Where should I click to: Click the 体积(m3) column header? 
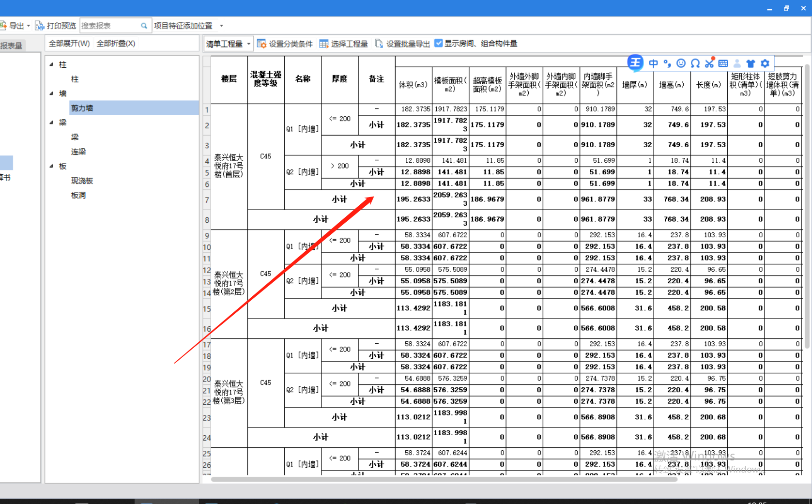click(413, 85)
